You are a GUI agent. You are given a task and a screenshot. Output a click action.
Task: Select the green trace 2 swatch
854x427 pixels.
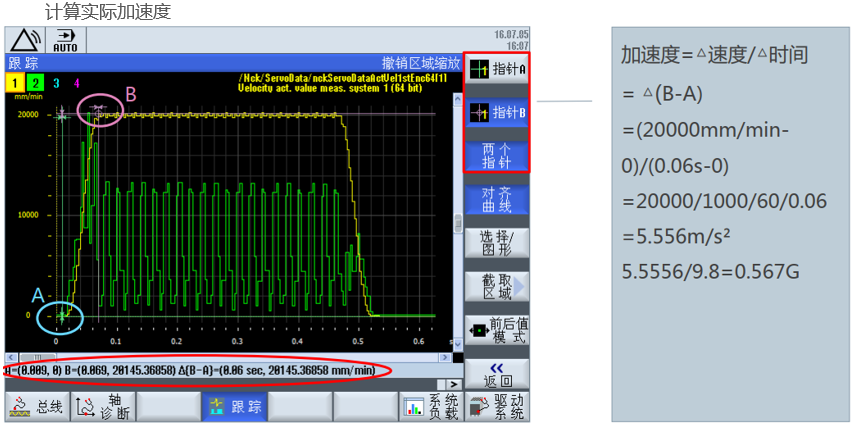(35, 83)
